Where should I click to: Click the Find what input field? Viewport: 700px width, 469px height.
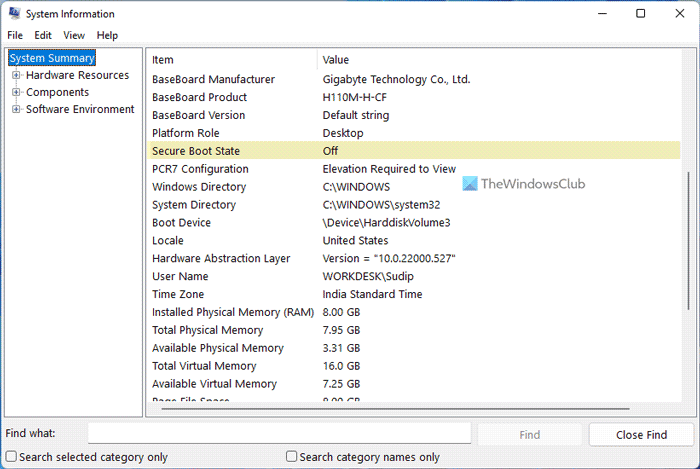(x=279, y=434)
